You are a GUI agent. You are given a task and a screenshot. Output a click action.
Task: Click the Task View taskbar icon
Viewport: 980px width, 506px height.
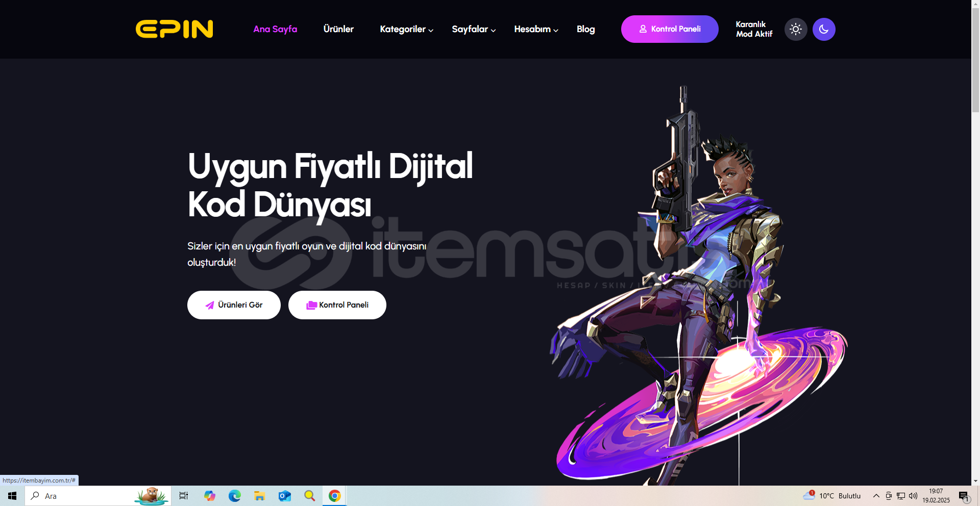(184, 496)
